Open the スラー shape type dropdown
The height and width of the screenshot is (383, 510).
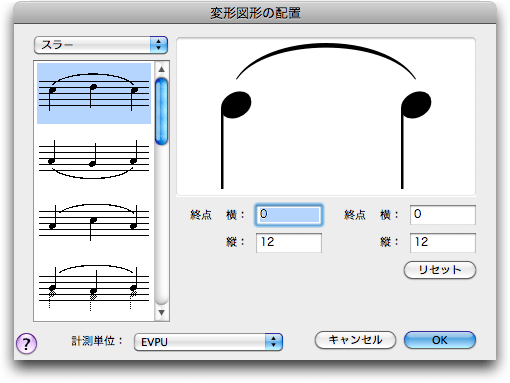101,45
